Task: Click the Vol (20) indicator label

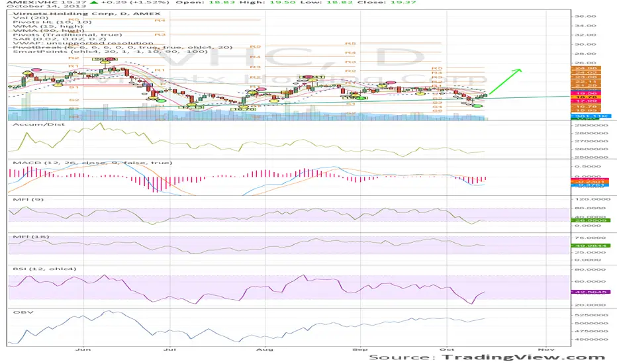Action: (30, 18)
